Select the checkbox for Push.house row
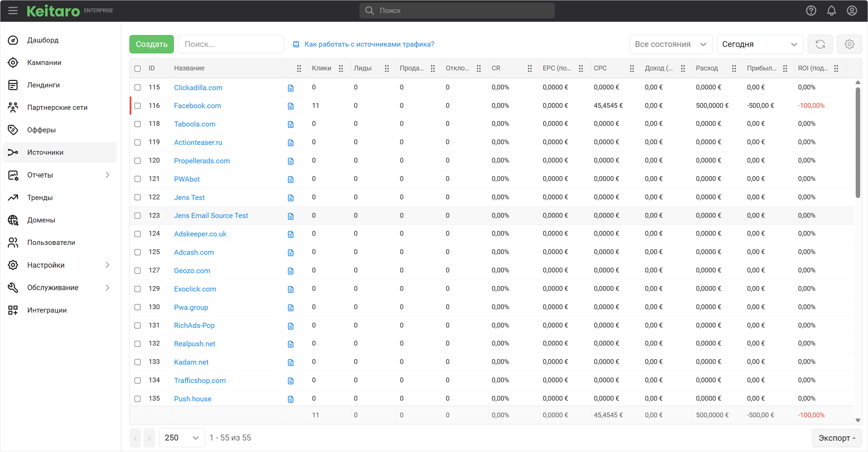868x452 pixels. [x=138, y=399]
